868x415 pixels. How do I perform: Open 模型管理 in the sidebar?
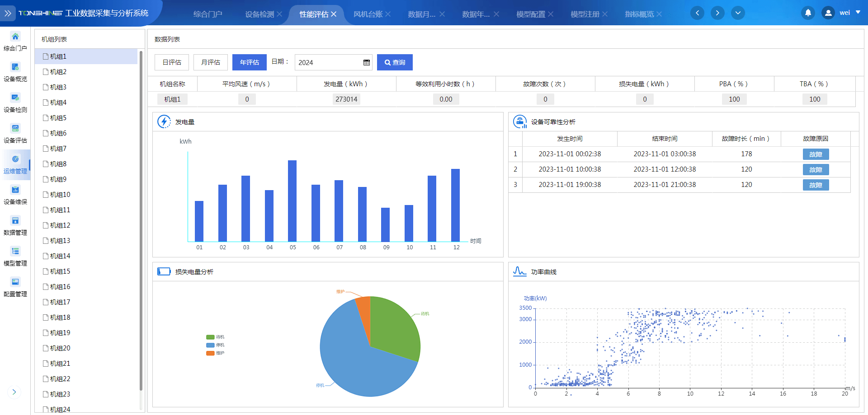pos(15,252)
